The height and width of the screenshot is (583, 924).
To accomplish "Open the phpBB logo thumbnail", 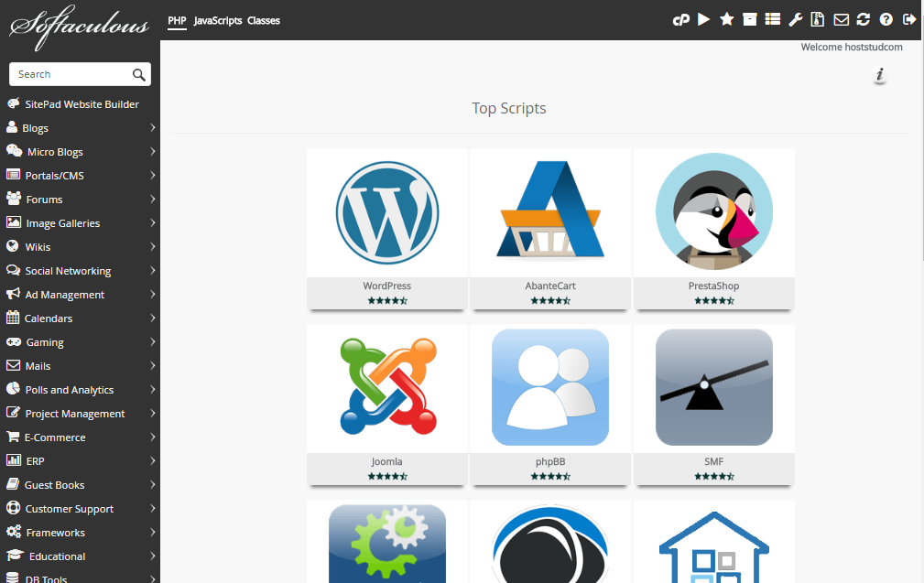I will point(550,387).
